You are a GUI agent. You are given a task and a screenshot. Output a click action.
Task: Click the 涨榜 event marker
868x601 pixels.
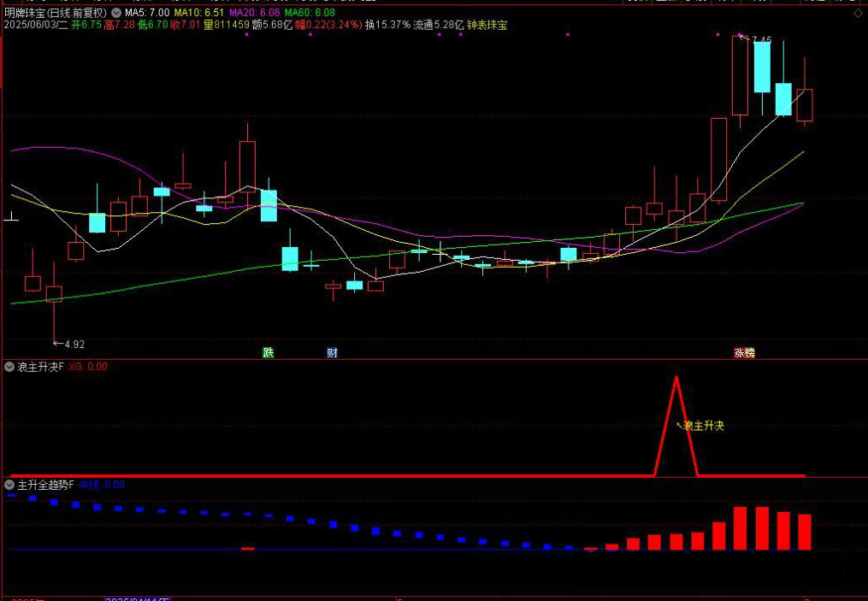(x=744, y=352)
